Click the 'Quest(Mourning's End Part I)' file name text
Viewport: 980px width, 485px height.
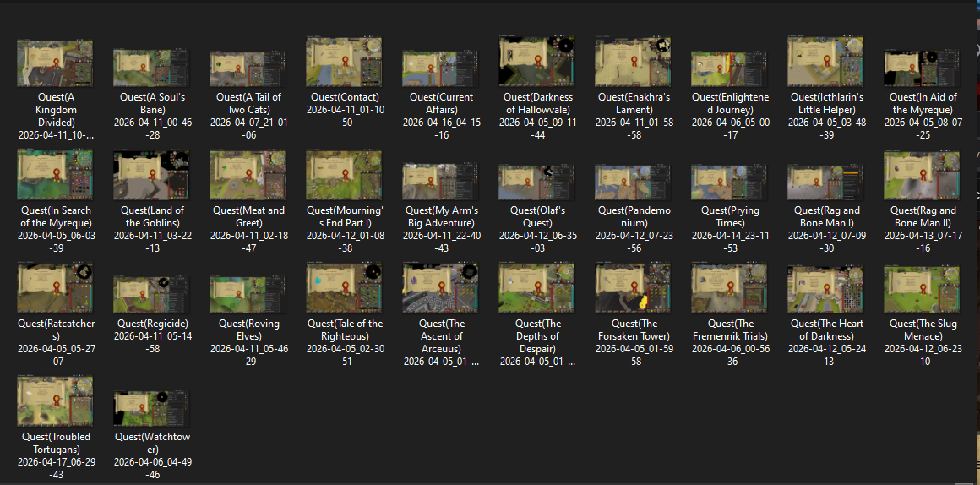(344, 216)
